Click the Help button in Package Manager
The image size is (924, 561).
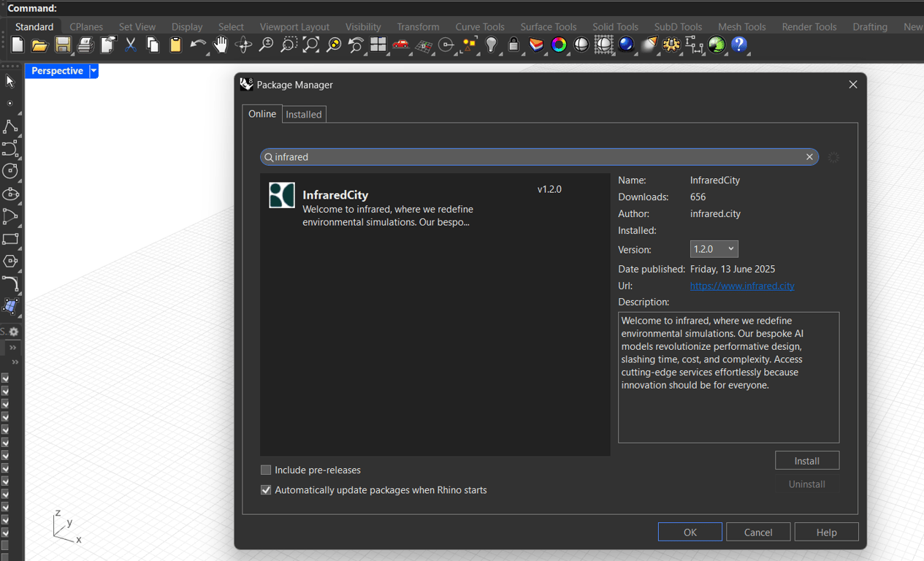point(827,533)
